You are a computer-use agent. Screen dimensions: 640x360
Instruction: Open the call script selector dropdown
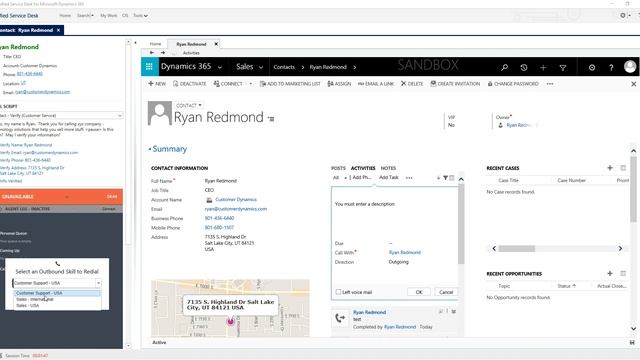60,116
